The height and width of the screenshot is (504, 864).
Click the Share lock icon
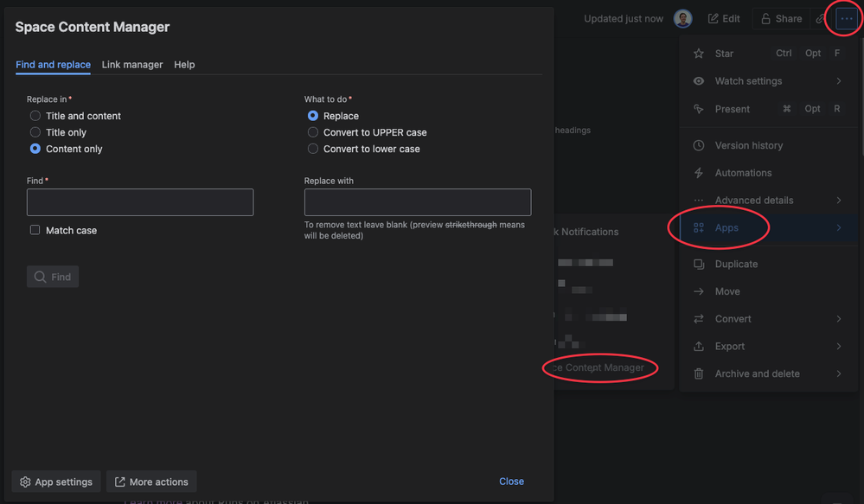click(765, 19)
